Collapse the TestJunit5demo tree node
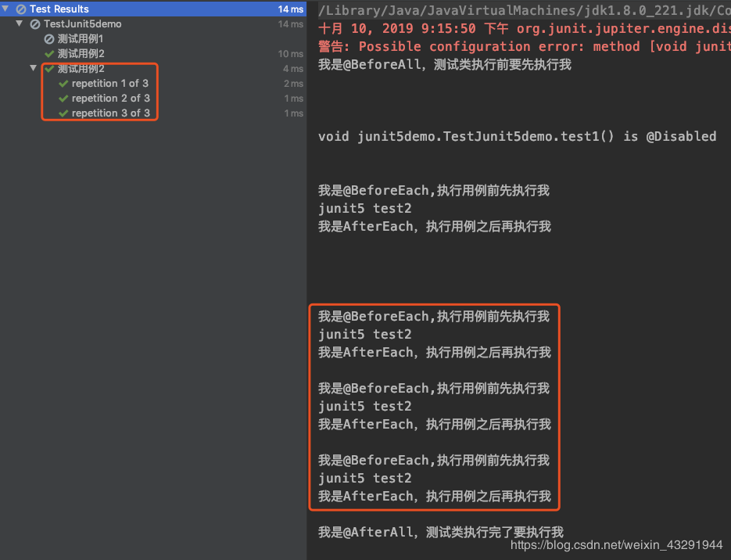Viewport: 731px width, 560px height. pos(19,23)
